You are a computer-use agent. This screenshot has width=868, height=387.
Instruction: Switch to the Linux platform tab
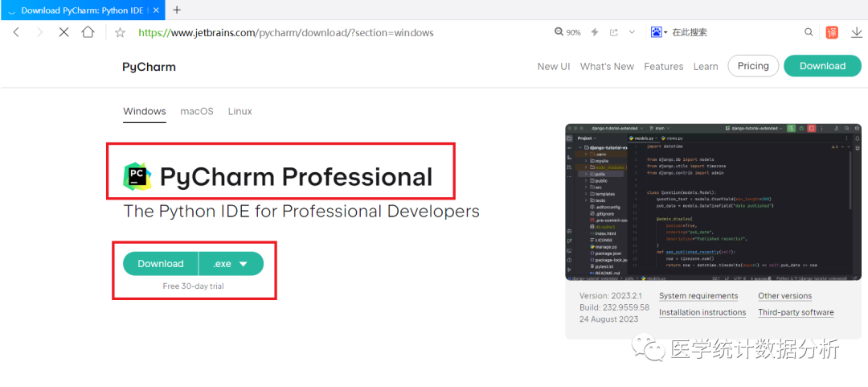pyautogui.click(x=240, y=111)
